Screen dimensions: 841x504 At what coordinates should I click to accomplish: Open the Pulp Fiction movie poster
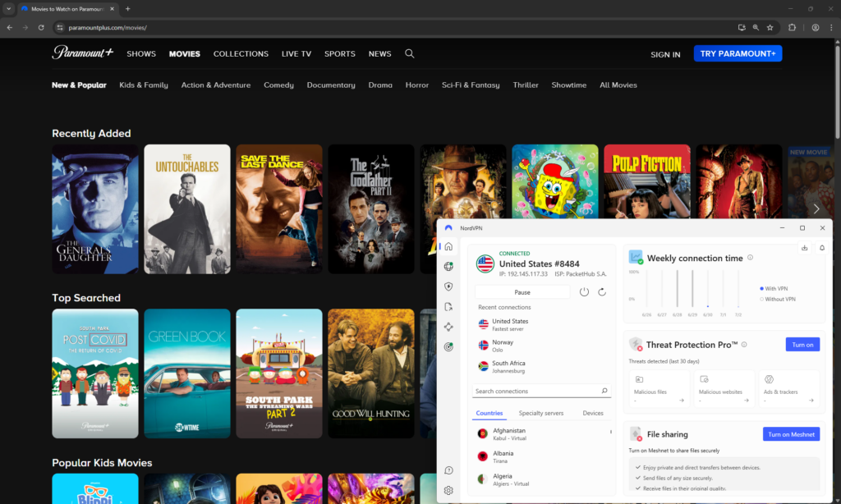click(x=647, y=181)
